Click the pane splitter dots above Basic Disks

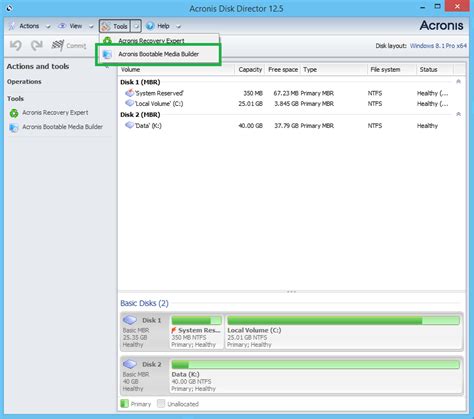click(291, 292)
